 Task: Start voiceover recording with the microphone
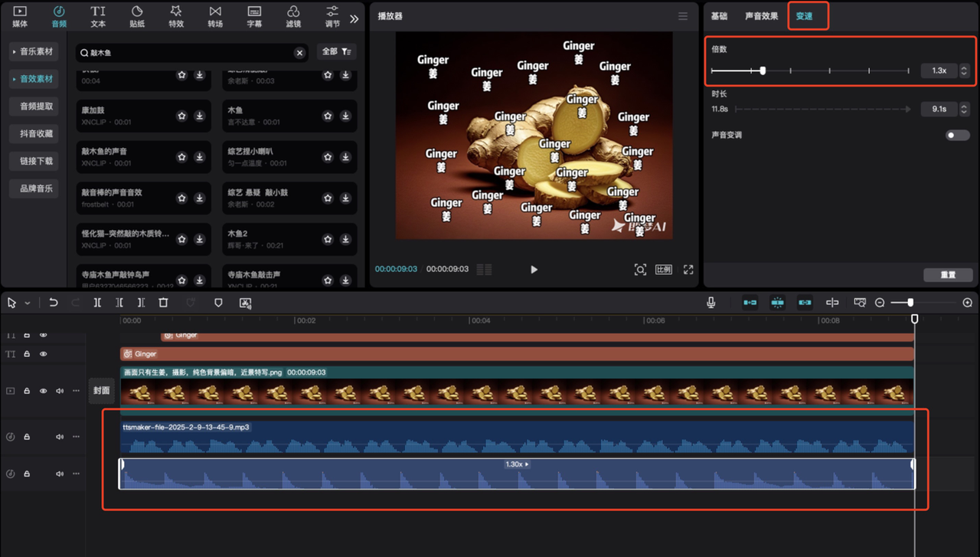[711, 303]
